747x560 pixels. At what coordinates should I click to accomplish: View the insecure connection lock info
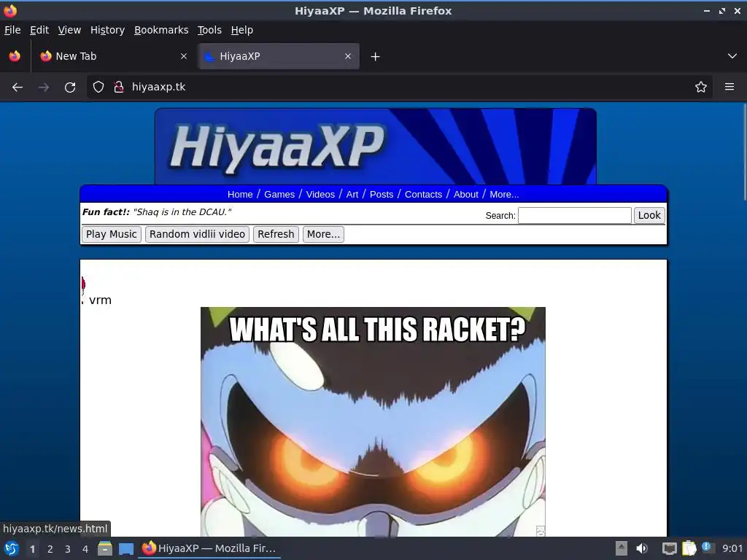[x=119, y=87]
